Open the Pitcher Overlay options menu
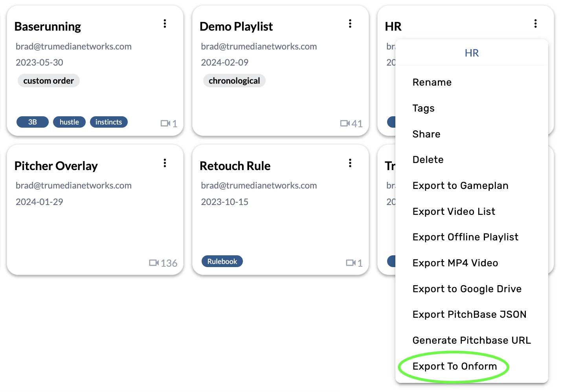The width and height of the screenshot is (562, 392). click(x=165, y=163)
